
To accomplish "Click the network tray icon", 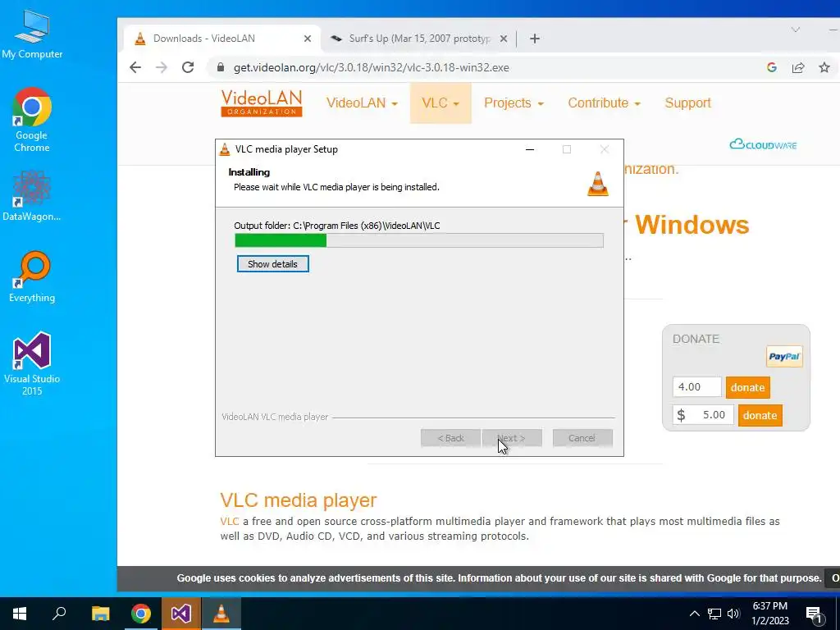I will [x=714, y=614].
